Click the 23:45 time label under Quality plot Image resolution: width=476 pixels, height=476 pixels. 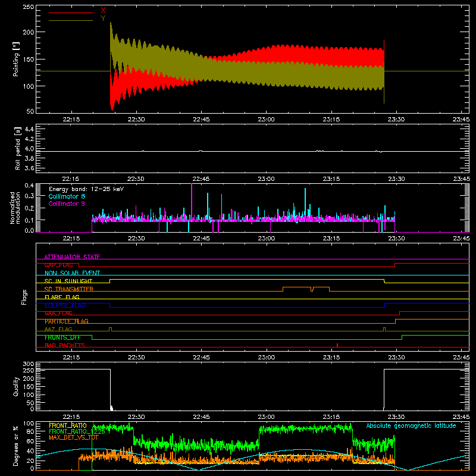[x=461, y=417]
